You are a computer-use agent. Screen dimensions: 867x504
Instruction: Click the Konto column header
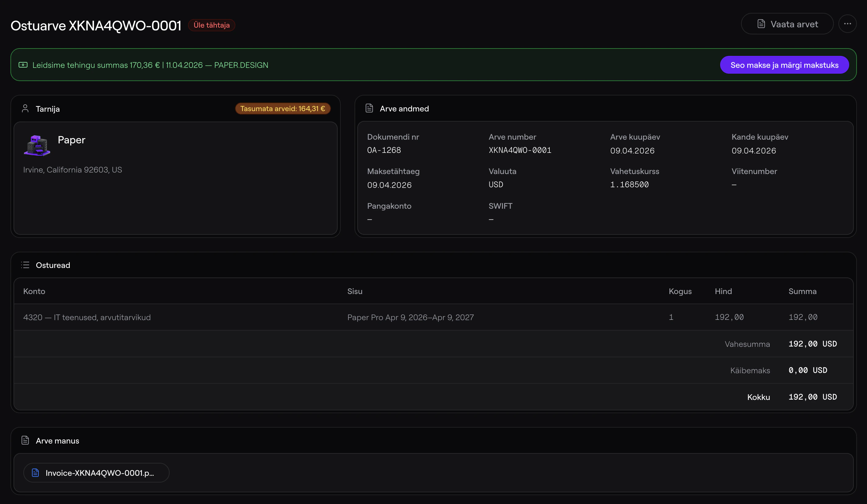[x=34, y=291]
